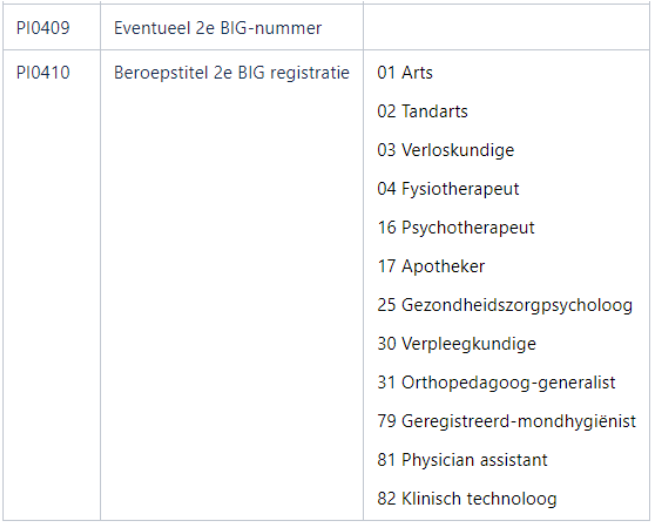Click the 'Arts' list entry
Viewport: 653px width, 524px height.
pyautogui.click(x=417, y=72)
